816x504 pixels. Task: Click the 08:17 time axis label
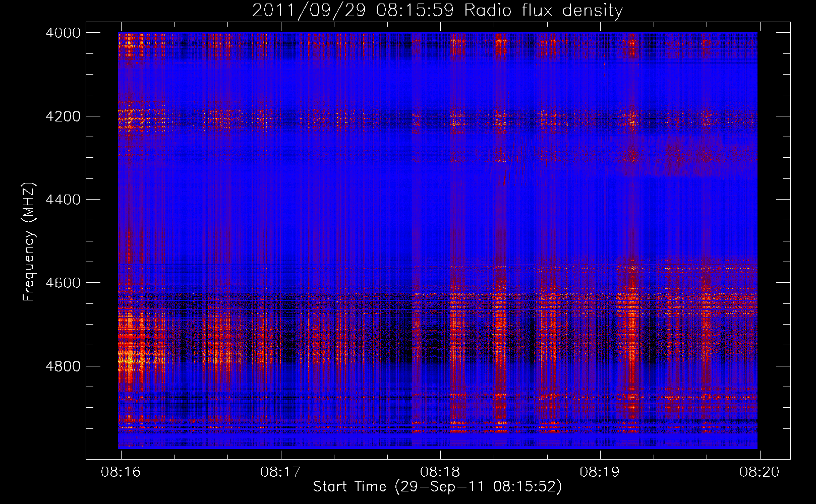pos(280,472)
